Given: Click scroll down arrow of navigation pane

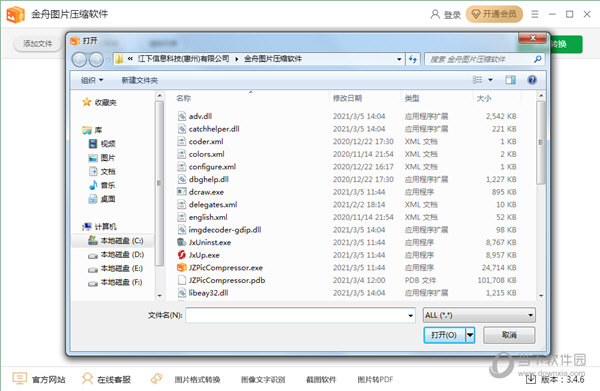Looking at the screenshot, I should coord(160,295).
